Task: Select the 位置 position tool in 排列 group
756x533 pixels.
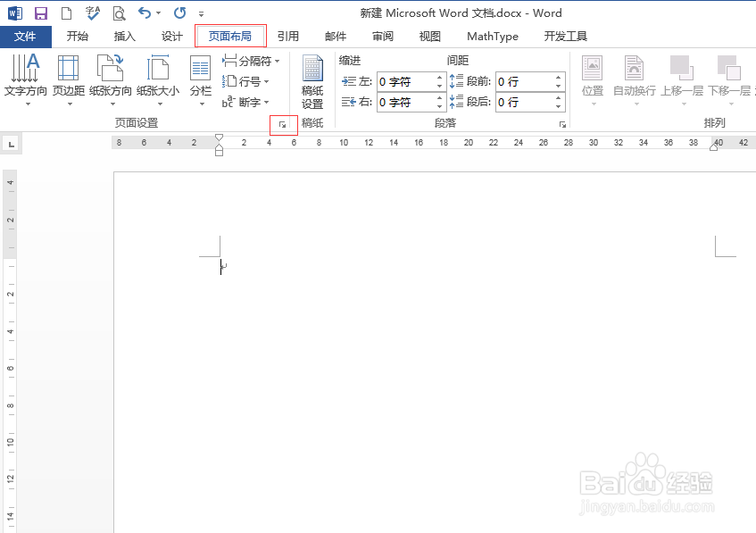Action: pyautogui.click(x=592, y=80)
